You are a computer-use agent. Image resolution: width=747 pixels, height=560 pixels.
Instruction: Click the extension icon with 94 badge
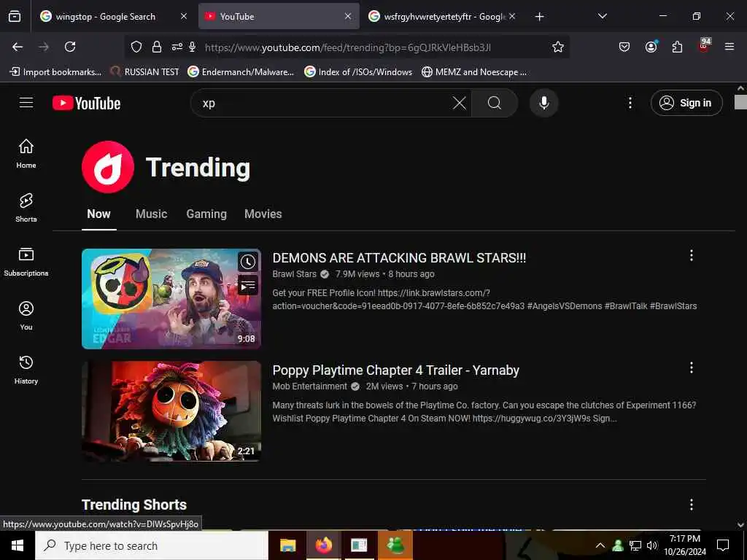704,46
